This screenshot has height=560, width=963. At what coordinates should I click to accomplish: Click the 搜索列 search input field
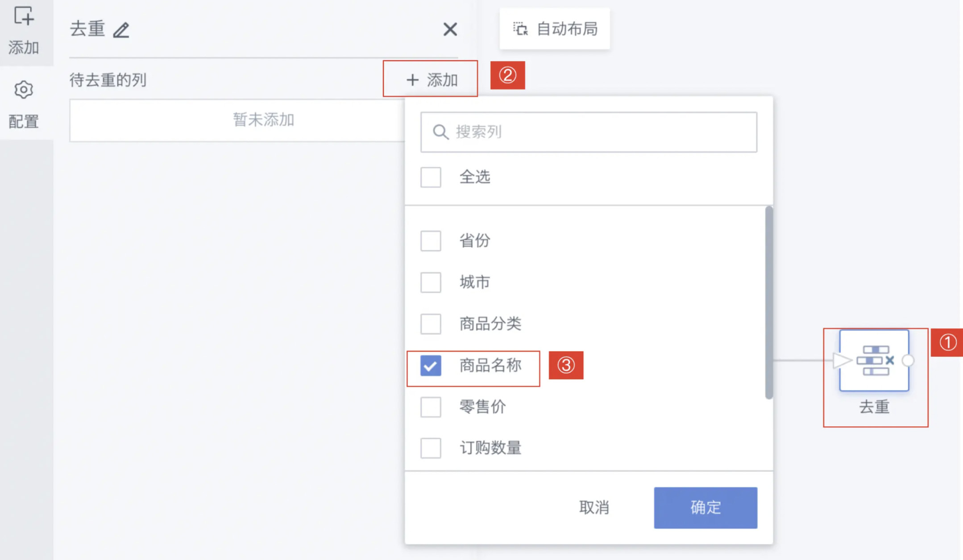click(589, 132)
